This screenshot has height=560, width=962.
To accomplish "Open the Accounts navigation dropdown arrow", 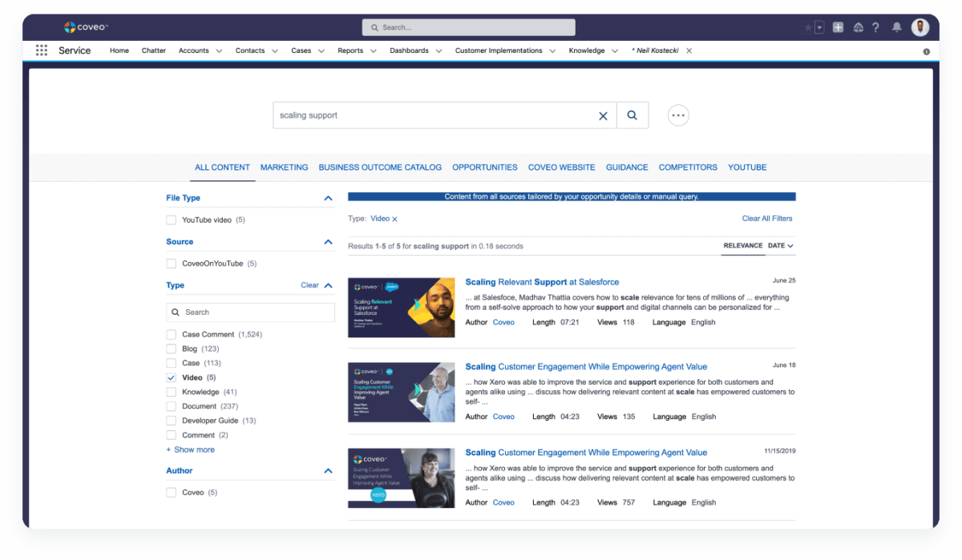I will coord(217,51).
